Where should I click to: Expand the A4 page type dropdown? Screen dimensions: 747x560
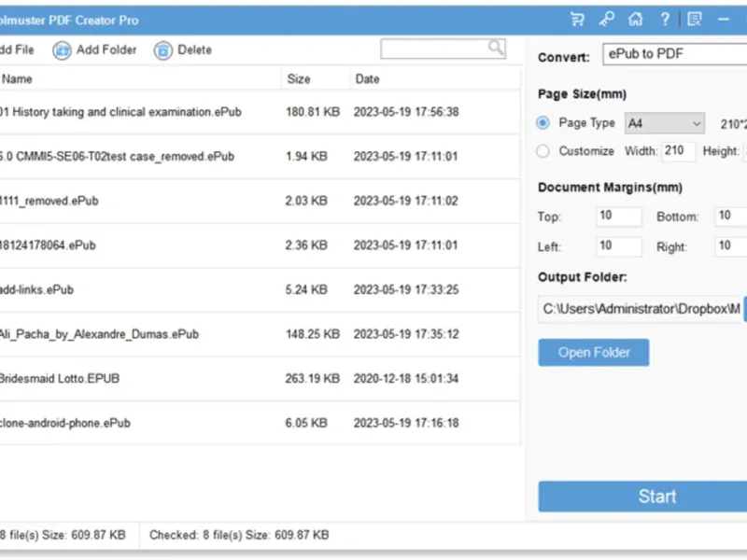[x=665, y=124]
